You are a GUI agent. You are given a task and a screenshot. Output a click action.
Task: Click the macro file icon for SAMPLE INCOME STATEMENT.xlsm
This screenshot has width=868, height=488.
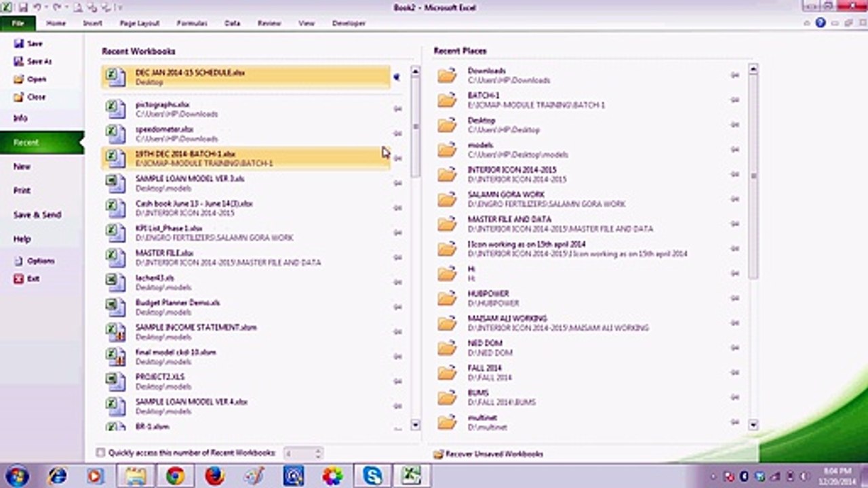coord(116,331)
